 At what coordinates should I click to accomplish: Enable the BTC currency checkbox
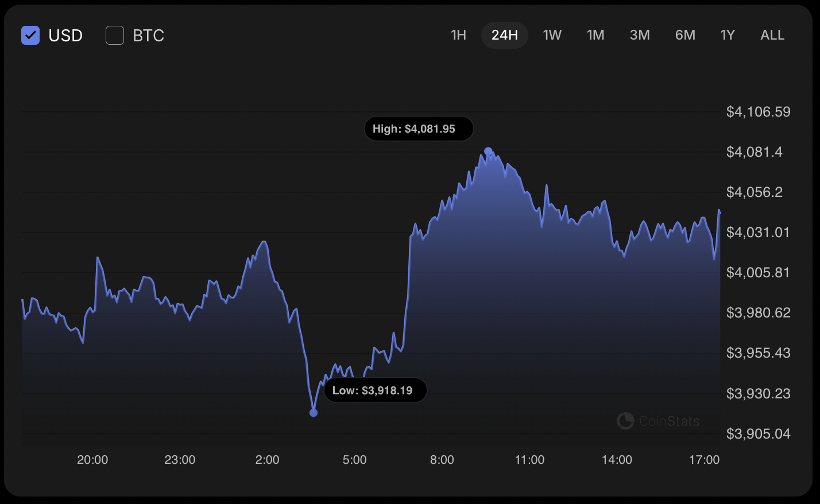[x=115, y=36]
